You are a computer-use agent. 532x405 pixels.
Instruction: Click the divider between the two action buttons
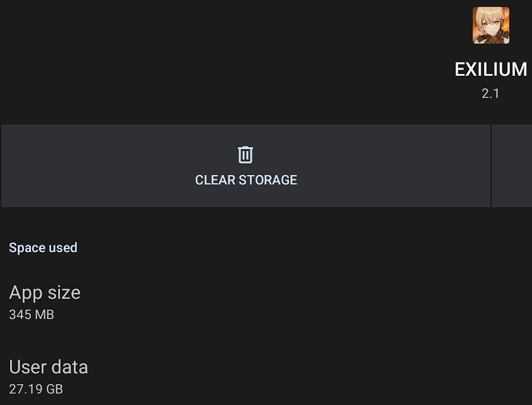click(491, 166)
